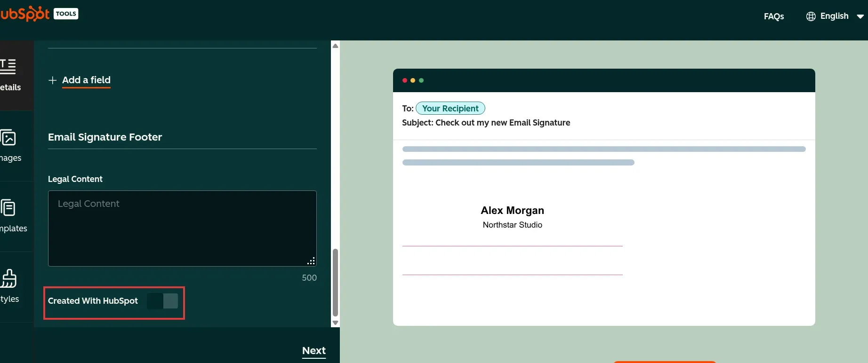This screenshot has height=363, width=868.
Task: Click the vertical scrollbar thumb
Action: pos(335,283)
